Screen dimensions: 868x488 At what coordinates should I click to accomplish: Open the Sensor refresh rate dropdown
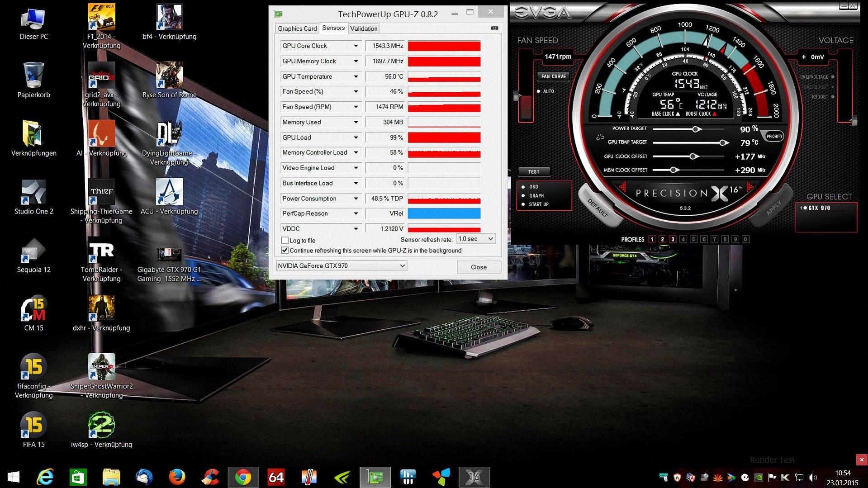[x=476, y=239]
